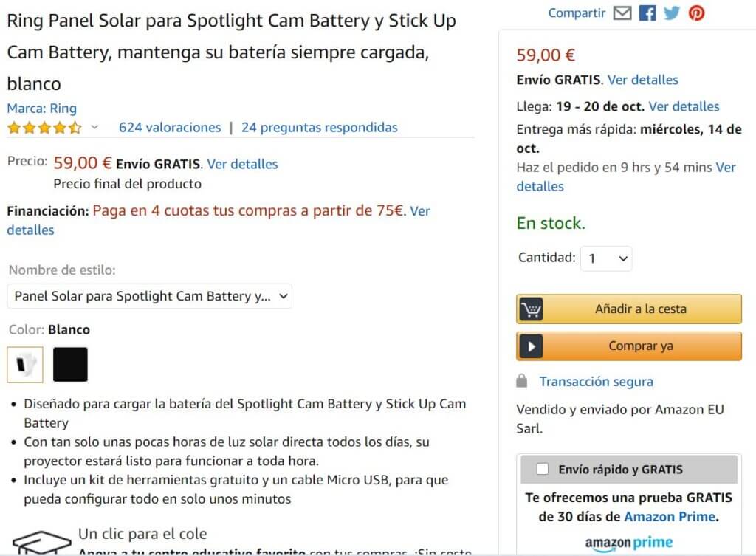The width and height of the screenshot is (756, 556).
Task: Click the Añadir a la cesta button
Action: pos(640,309)
